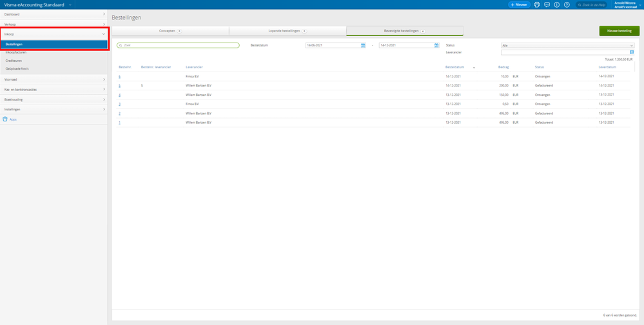The height and width of the screenshot is (325, 644).
Task: Open the calendar picker for start Besteldatum
Action: (363, 45)
